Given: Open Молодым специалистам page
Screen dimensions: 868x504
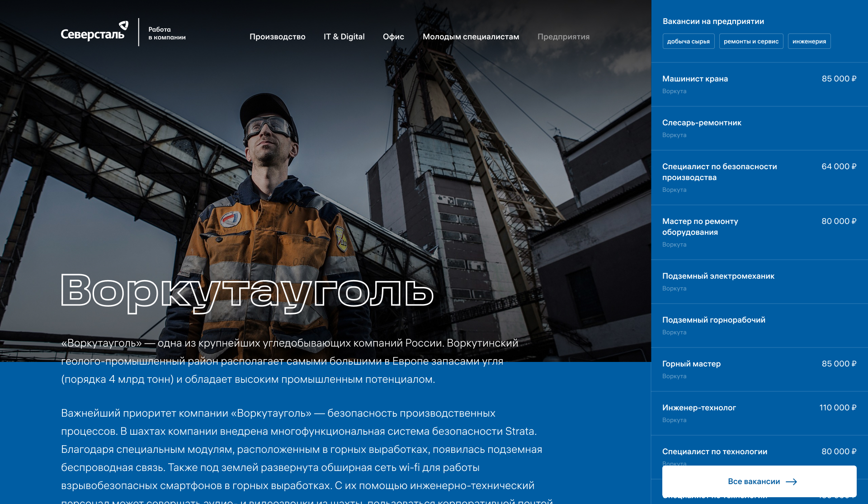Looking at the screenshot, I should coord(471,37).
